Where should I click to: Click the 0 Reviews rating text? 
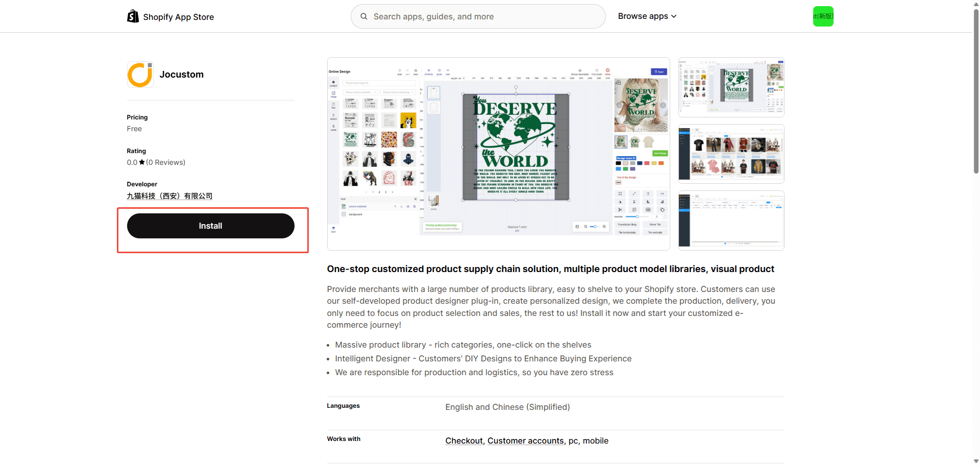click(165, 162)
